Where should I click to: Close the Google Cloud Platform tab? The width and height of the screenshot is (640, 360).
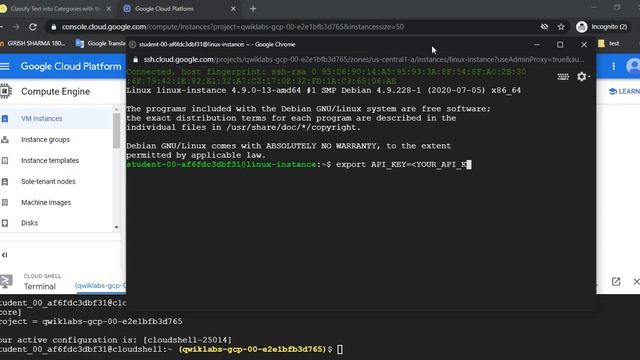[233, 9]
